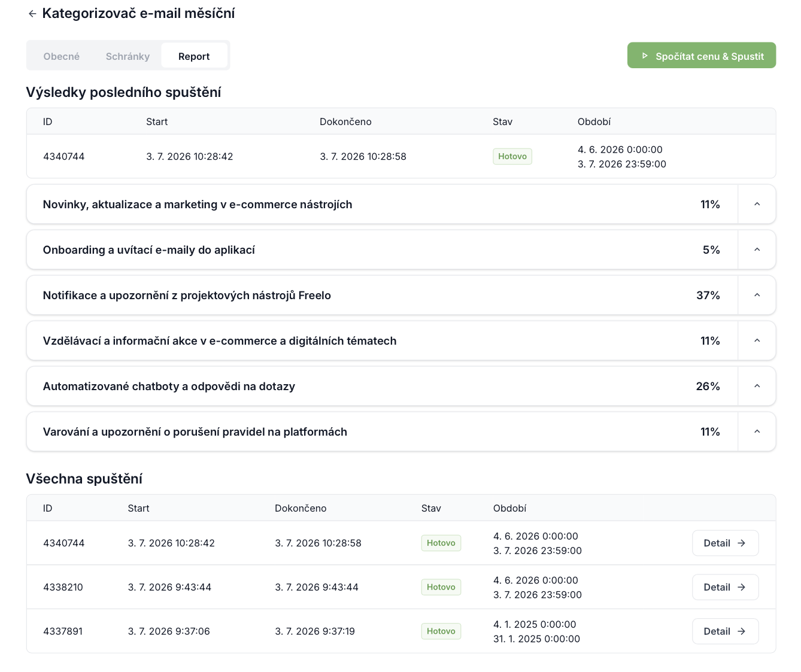Click the Spočítat cenu & Spustit button
This screenshot has height=672, width=801.
702,56
